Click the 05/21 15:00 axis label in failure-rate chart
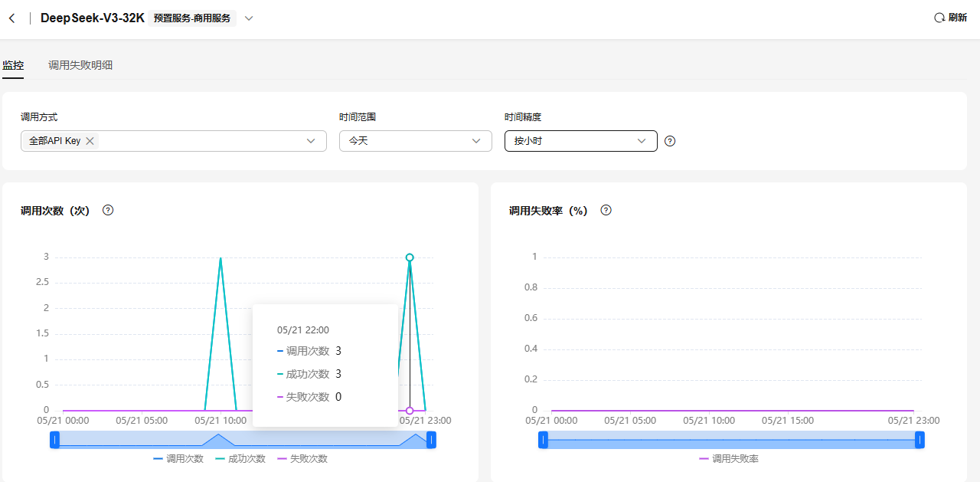 pos(788,420)
